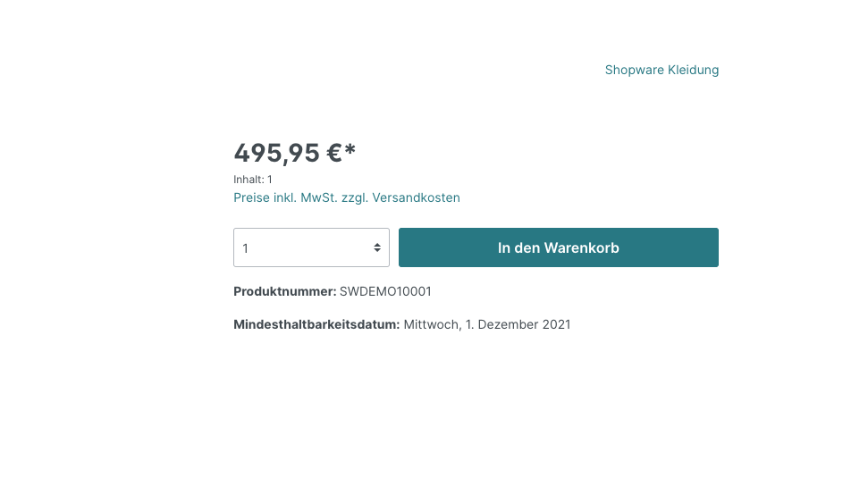Click the 495,95 price amount
Viewport: 868px width, 503px height.
[276, 154]
